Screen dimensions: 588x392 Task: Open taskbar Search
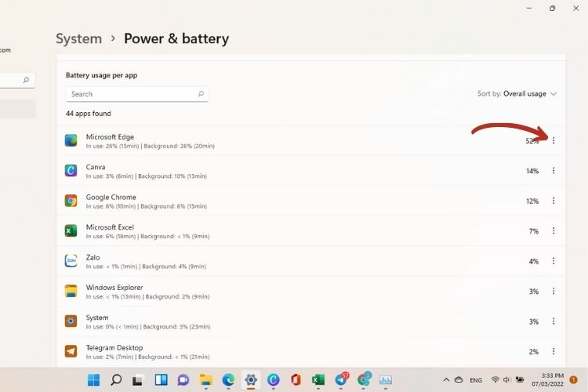coord(116,380)
